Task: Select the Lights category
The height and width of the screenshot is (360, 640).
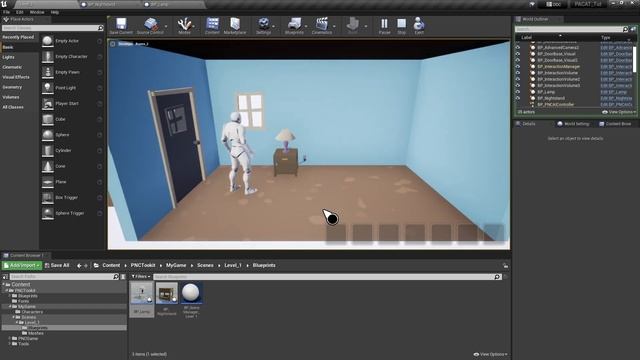Action: click(x=9, y=58)
